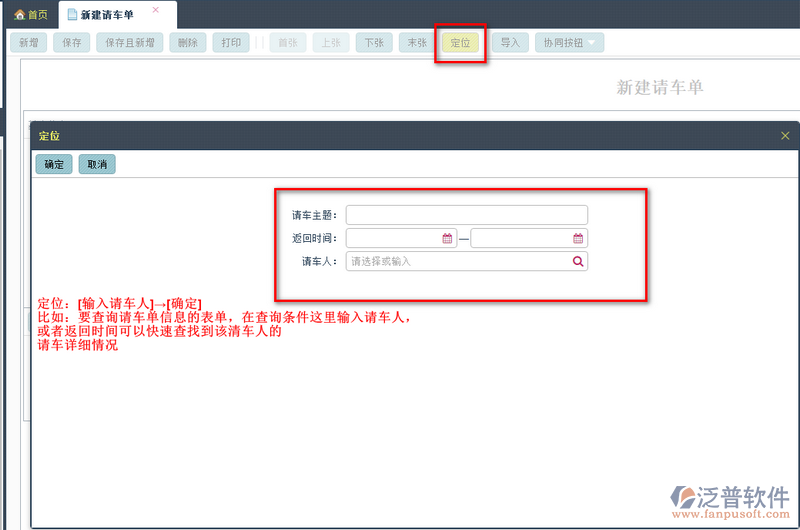Expand the 协同按钮 dropdown
800x530 pixels.
coord(569,43)
